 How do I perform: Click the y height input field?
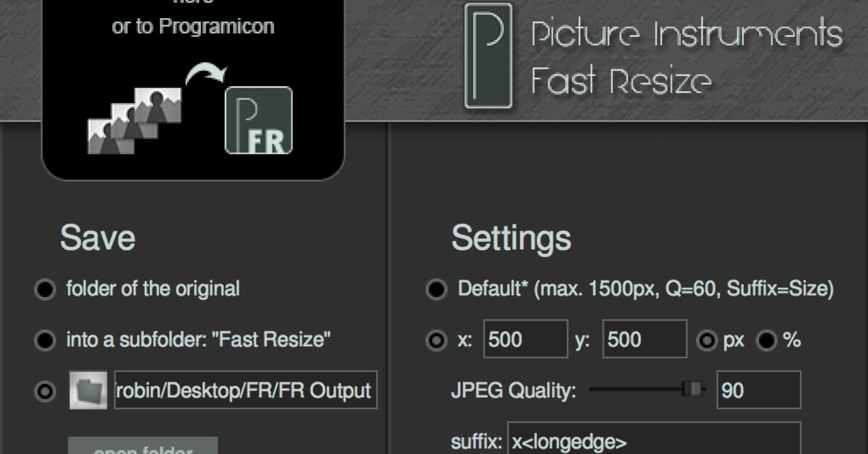click(644, 340)
